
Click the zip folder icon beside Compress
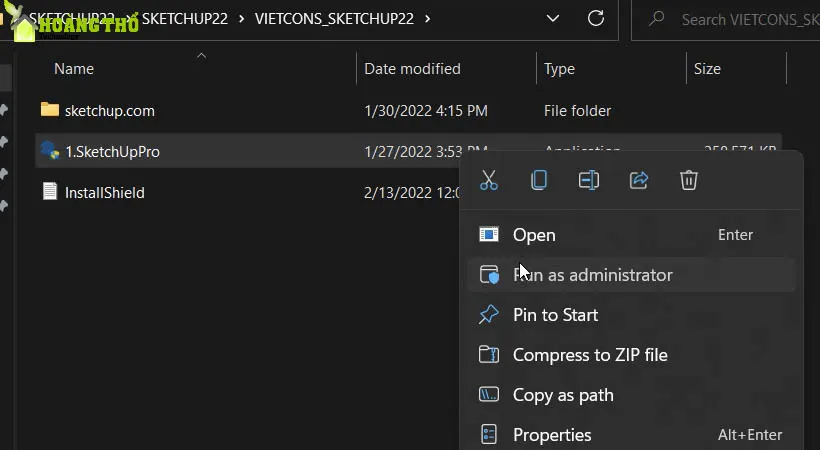[488, 355]
